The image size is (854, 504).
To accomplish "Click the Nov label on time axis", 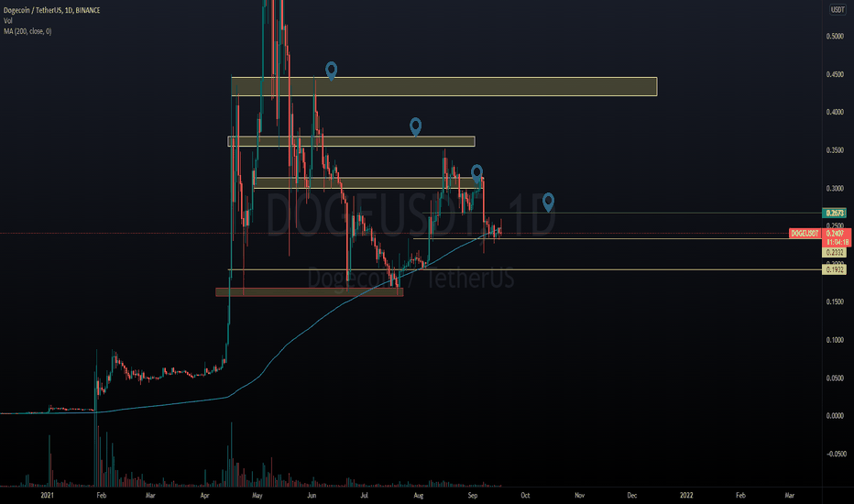I will 579,495.
